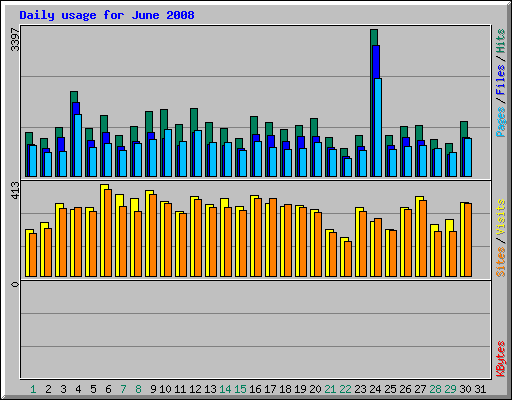Image resolution: width=512 pixels, height=400 pixels.
Task: Select day label 30 on the axis
Action: 465,389
